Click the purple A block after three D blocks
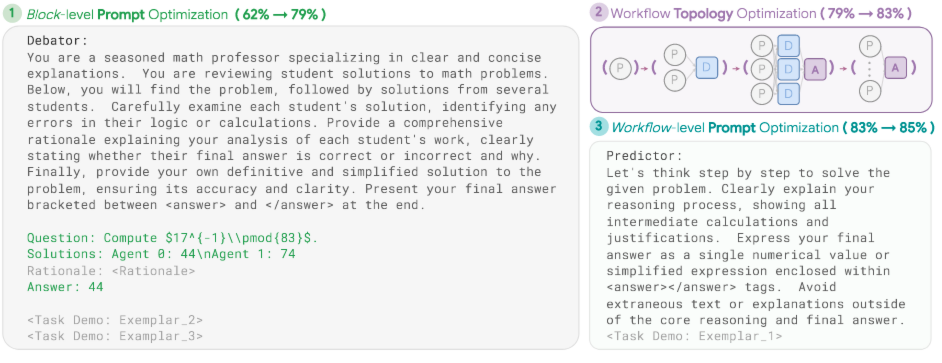This screenshot has height=363, width=942. (x=815, y=69)
